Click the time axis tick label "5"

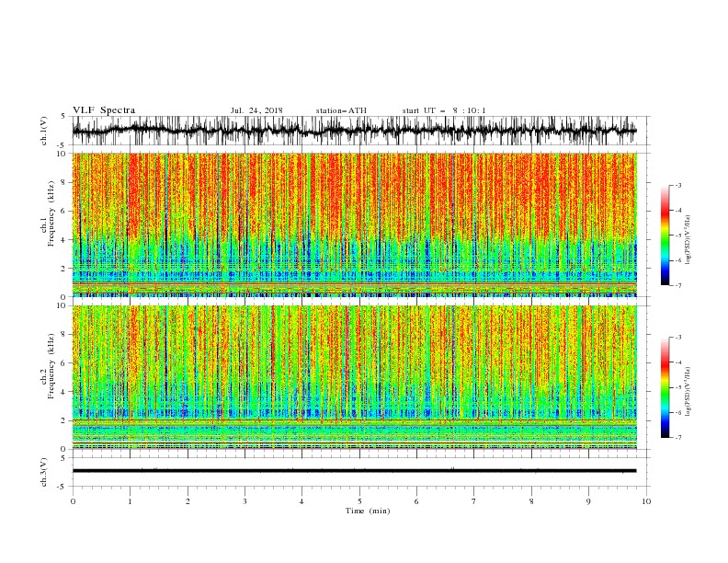(359, 501)
